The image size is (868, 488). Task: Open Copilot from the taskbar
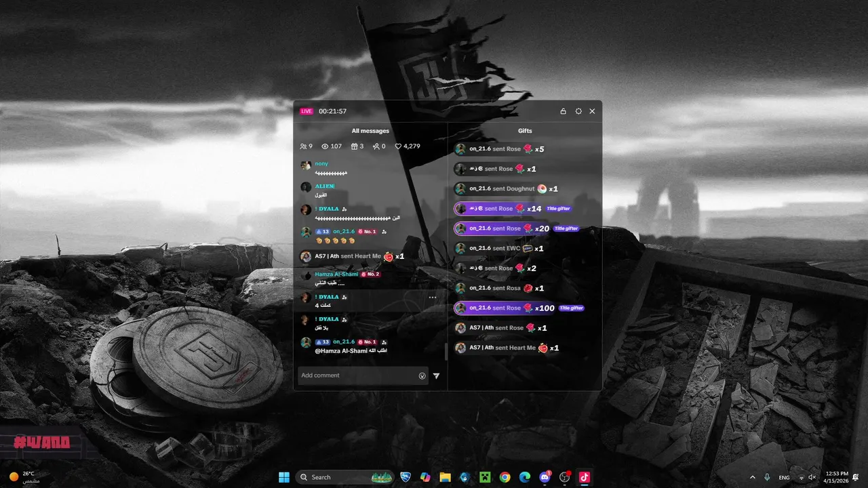pos(425,477)
